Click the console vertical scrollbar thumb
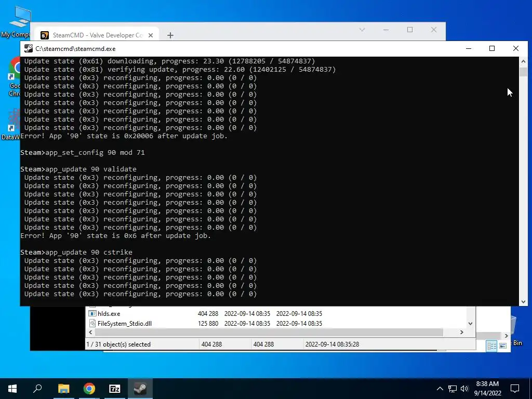The width and height of the screenshot is (532, 399). click(523, 72)
